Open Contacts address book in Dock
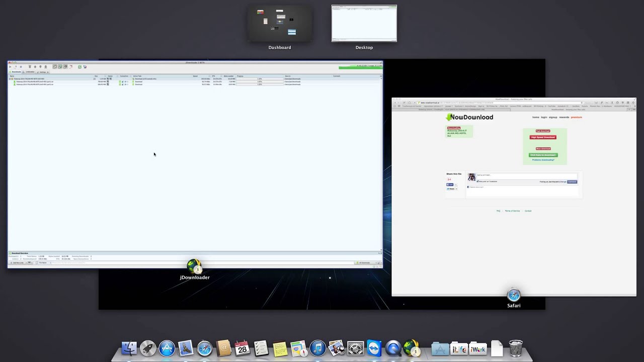This screenshot has width=644, height=362. click(x=223, y=348)
